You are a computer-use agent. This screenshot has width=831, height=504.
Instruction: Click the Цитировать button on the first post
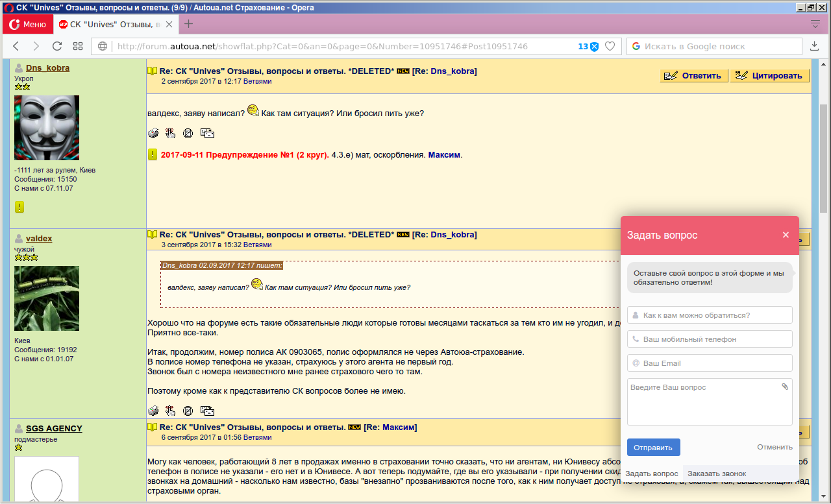pos(770,75)
